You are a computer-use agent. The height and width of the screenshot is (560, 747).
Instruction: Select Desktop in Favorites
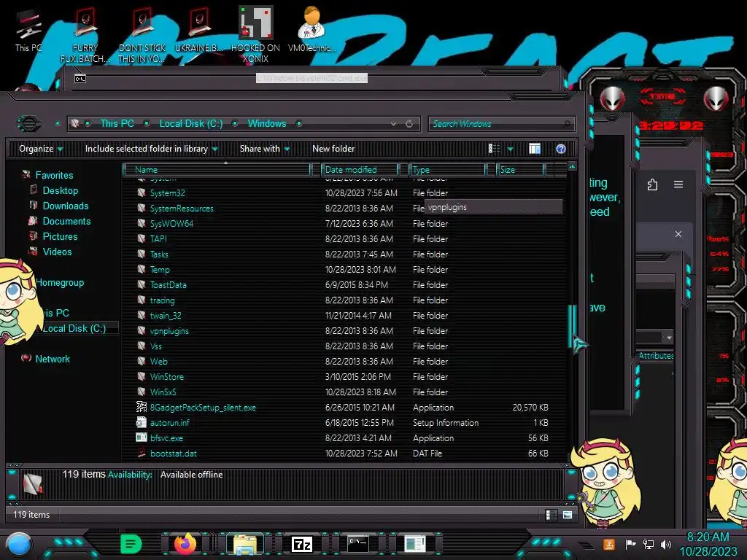(x=61, y=190)
